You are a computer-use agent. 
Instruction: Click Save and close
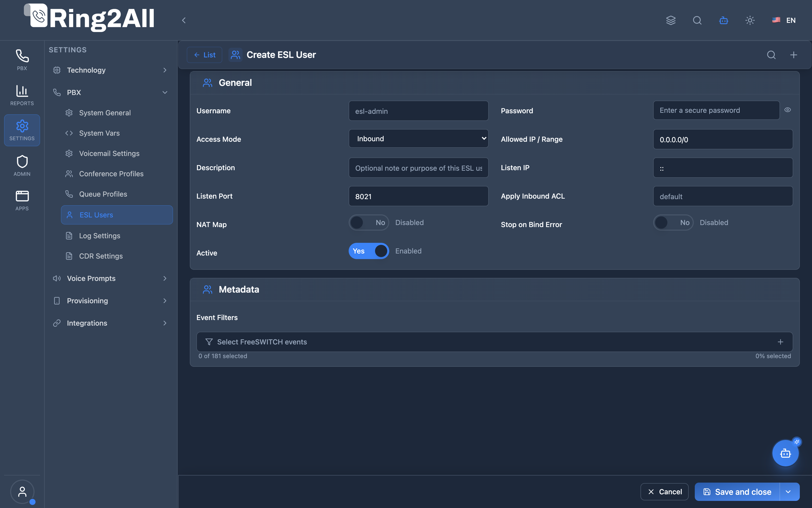(x=737, y=491)
